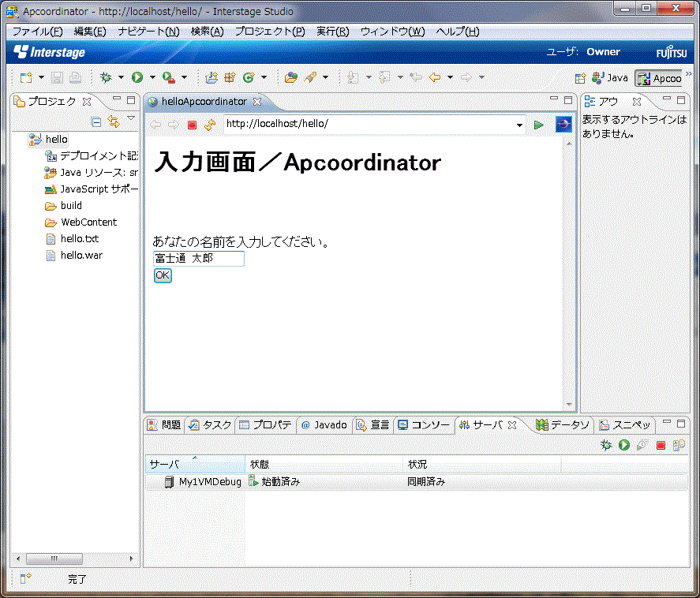700x598 pixels.
Task: Select WebContent folder in tree
Action: pyautogui.click(x=80, y=222)
